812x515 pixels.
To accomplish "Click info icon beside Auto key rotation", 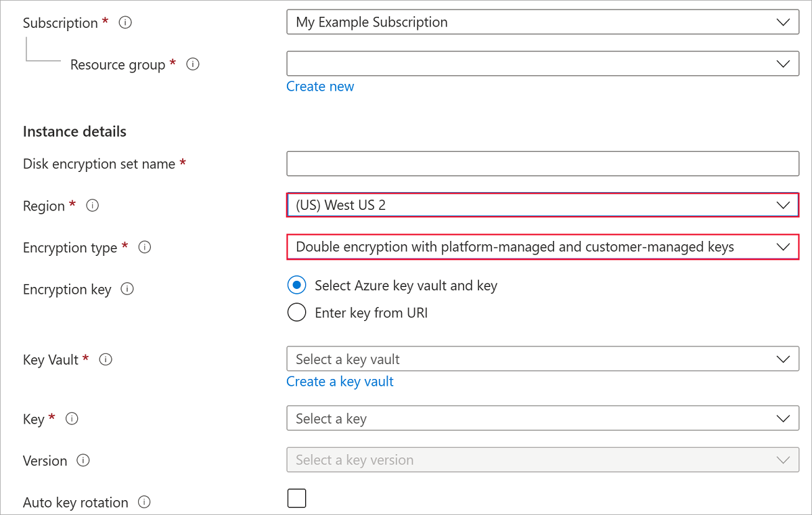I will click(x=144, y=502).
